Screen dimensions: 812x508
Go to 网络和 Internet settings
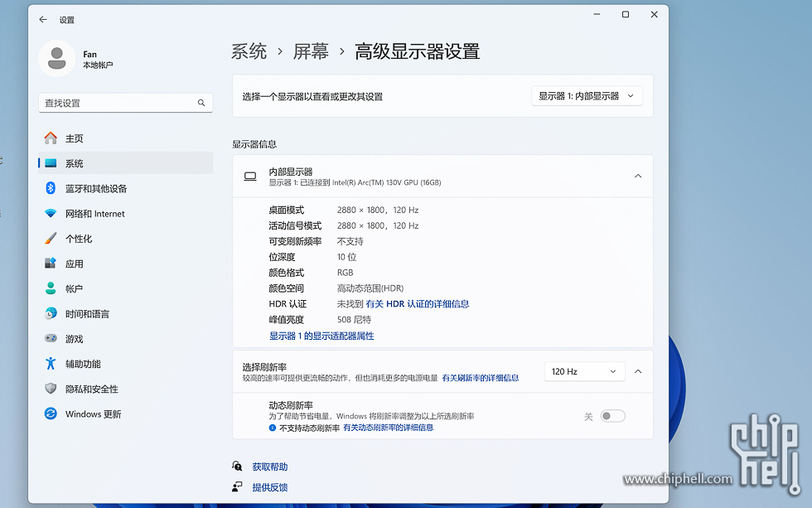pyautogui.click(x=126, y=213)
